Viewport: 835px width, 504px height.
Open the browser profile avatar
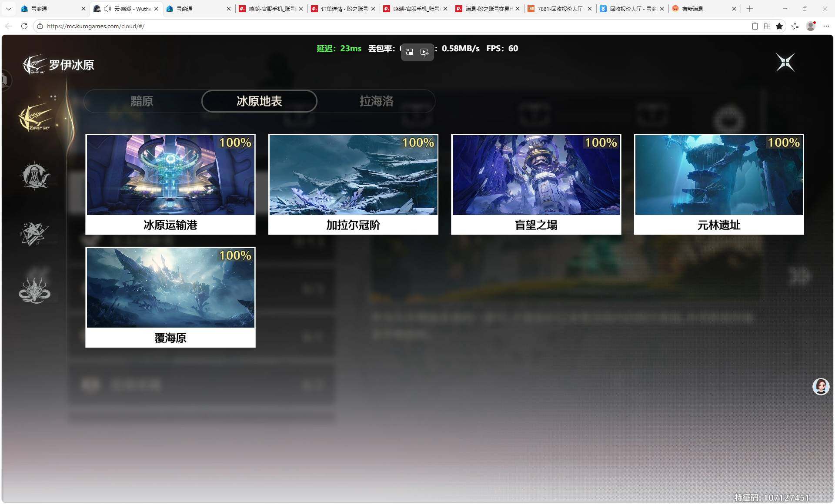point(811,26)
